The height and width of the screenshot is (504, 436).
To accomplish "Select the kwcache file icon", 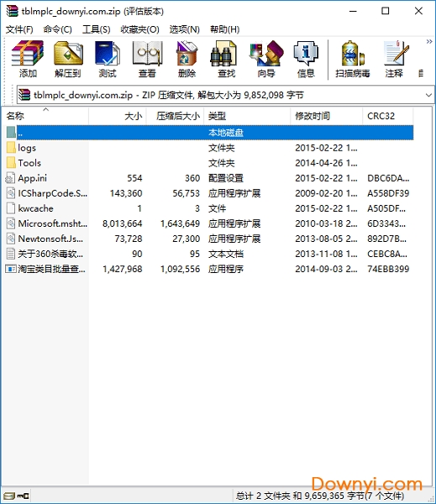I will pos(11,208).
